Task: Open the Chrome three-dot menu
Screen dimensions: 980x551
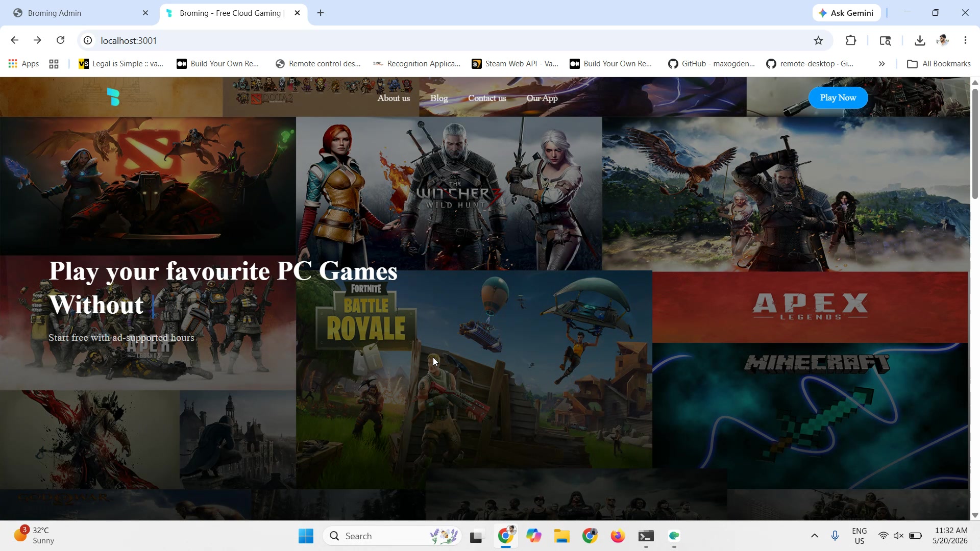Action: point(965,40)
